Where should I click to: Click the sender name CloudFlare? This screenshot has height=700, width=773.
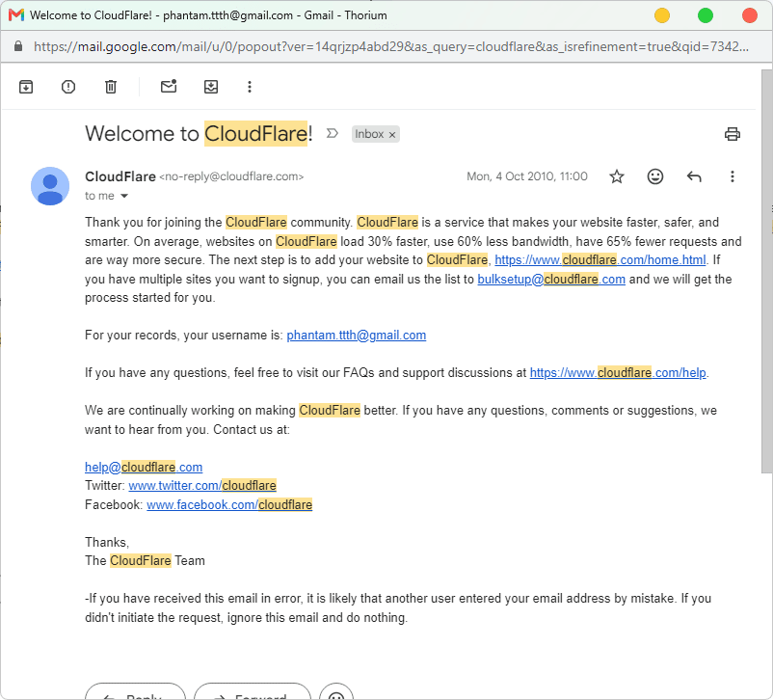[120, 176]
